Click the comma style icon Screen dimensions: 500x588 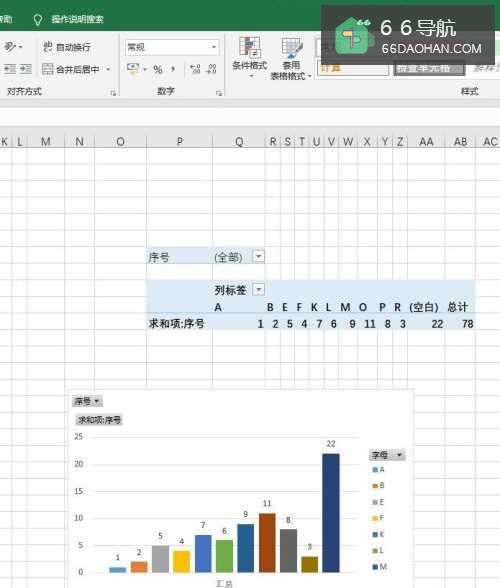173,69
